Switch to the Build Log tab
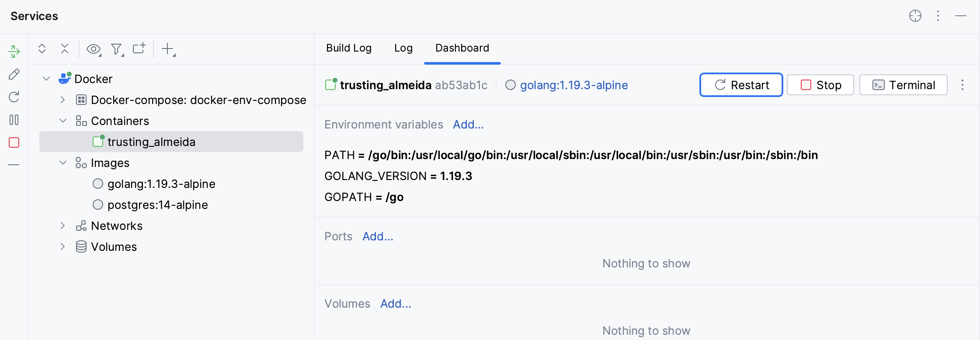The width and height of the screenshot is (980, 340). click(349, 48)
